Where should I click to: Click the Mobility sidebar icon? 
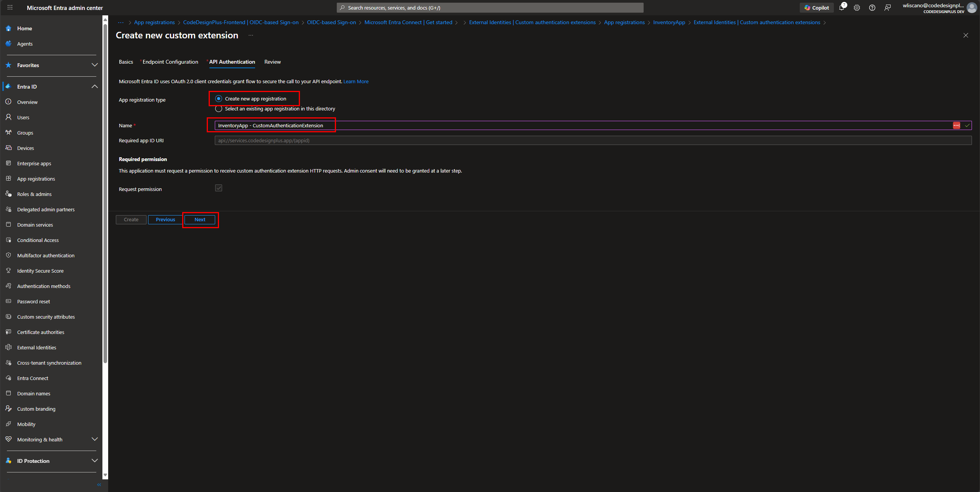pos(8,424)
